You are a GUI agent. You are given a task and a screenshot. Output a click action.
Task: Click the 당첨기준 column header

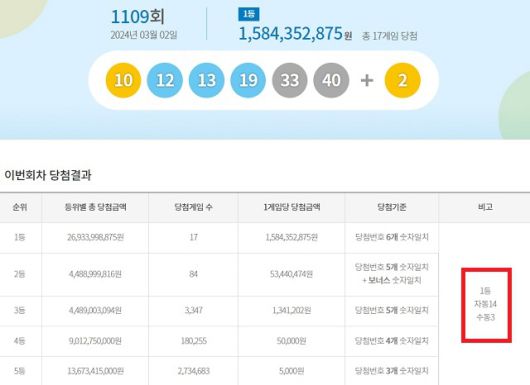point(392,207)
